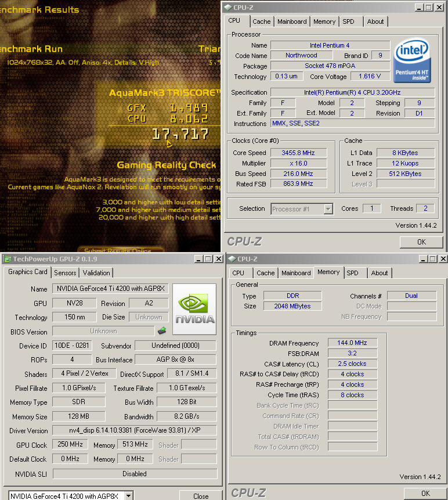The image size is (448, 500).
Task: Open Cache tab in bottom CPU-Z window
Action: (x=265, y=273)
